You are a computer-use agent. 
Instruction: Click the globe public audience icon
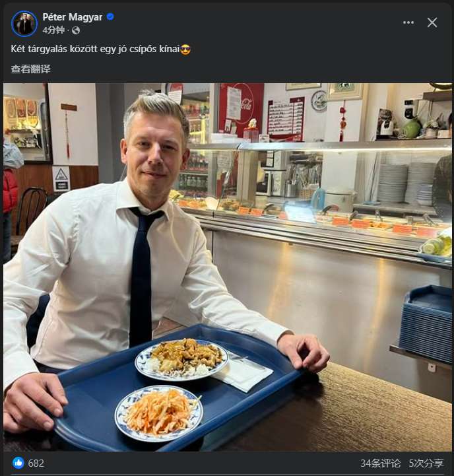pyautogui.click(x=76, y=30)
